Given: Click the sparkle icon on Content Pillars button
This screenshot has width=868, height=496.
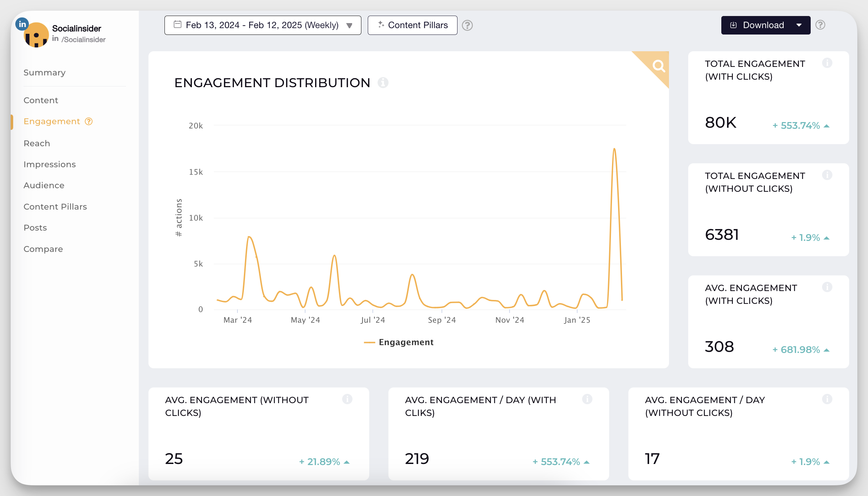Looking at the screenshot, I should point(381,24).
